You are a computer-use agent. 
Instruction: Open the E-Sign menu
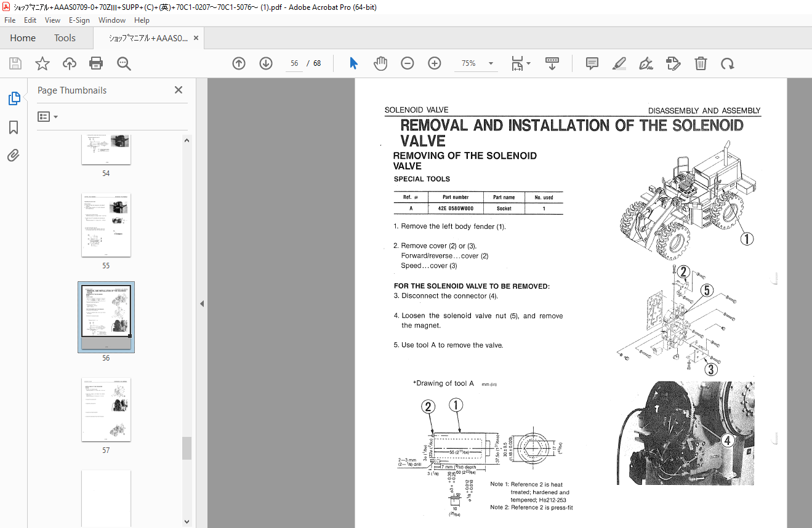coord(79,20)
